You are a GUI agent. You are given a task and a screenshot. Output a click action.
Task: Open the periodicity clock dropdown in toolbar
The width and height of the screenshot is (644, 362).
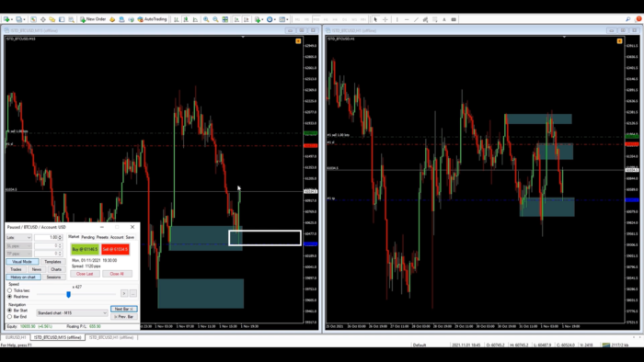[271, 19]
